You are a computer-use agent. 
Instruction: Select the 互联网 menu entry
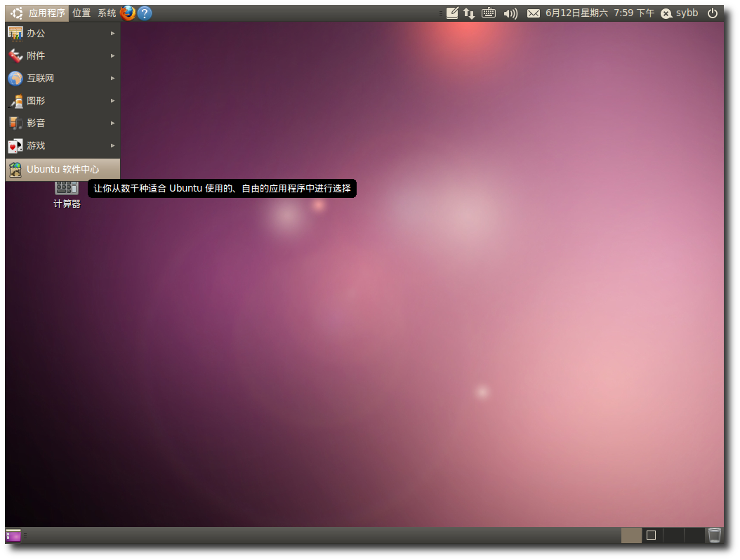tap(62, 79)
